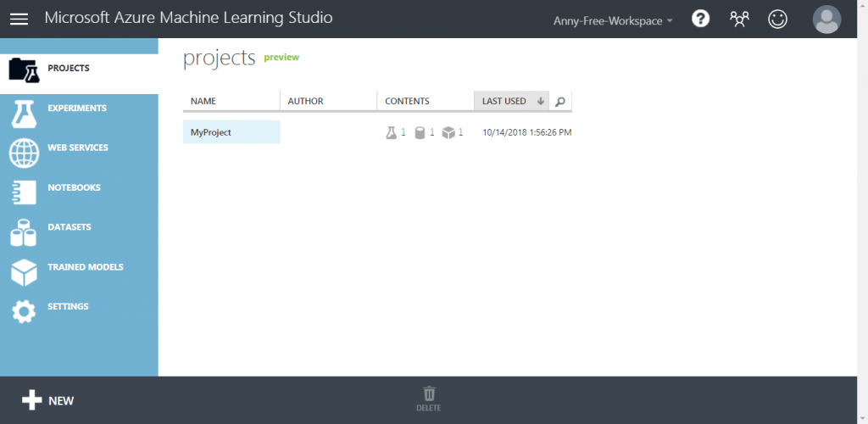
Task: Click the Settings gear icon
Action: point(24,312)
